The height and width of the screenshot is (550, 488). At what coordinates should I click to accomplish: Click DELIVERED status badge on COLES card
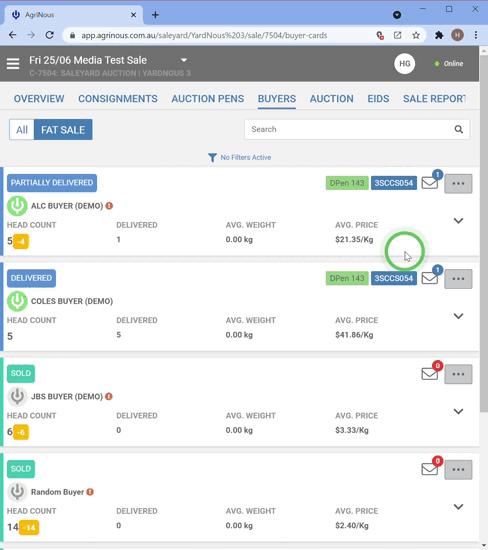pos(31,278)
